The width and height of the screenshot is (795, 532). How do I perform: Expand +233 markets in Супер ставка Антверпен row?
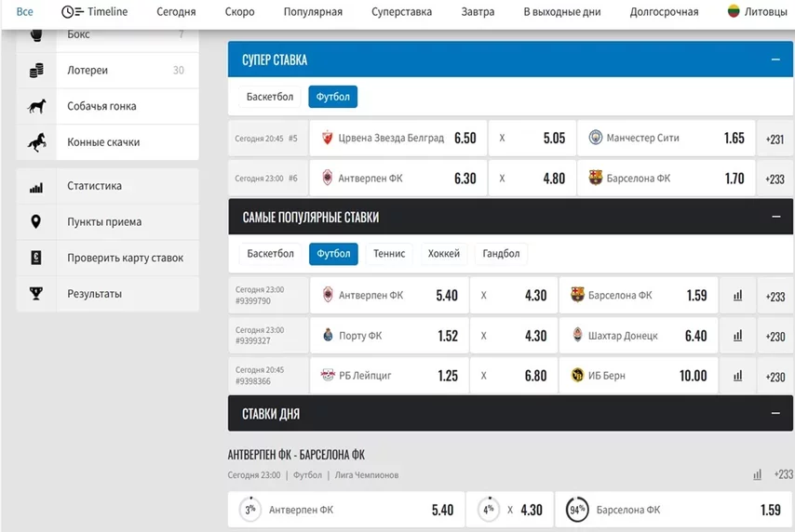[775, 179]
